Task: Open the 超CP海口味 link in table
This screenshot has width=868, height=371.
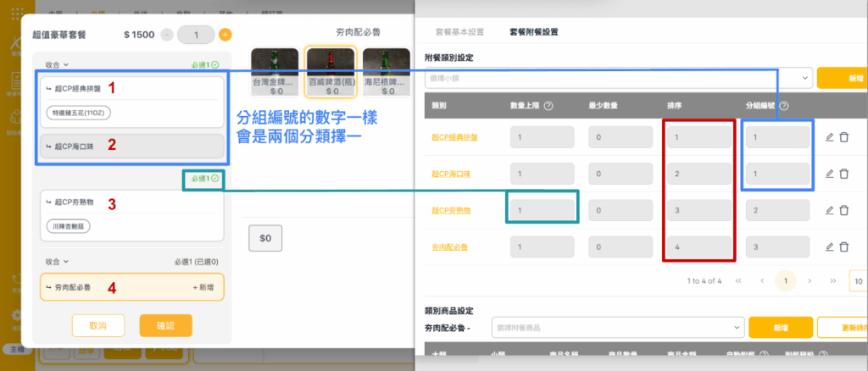Action: [451, 174]
